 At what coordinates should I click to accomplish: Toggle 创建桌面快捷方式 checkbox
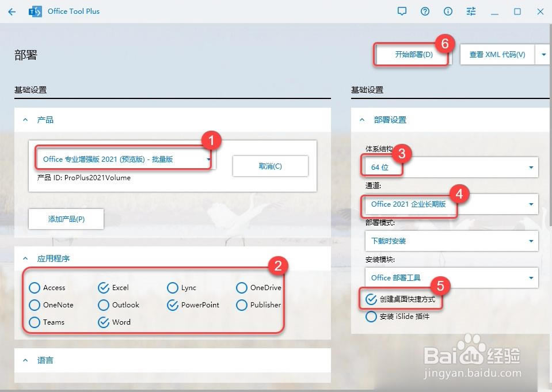(x=400, y=299)
